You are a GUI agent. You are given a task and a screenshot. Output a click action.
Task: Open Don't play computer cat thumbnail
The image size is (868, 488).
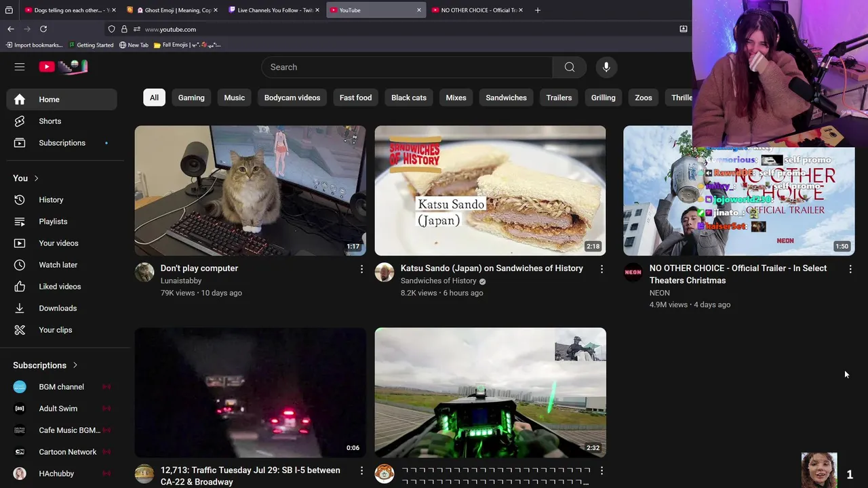coord(250,190)
